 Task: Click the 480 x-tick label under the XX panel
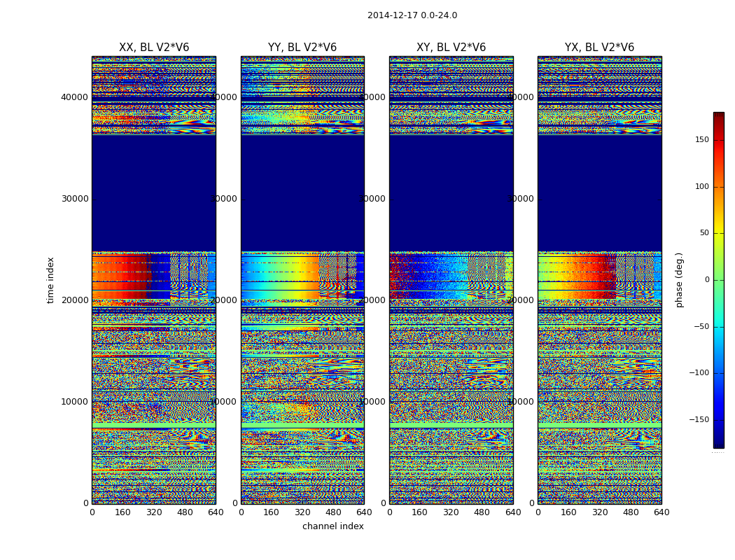(x=185, y=512)
